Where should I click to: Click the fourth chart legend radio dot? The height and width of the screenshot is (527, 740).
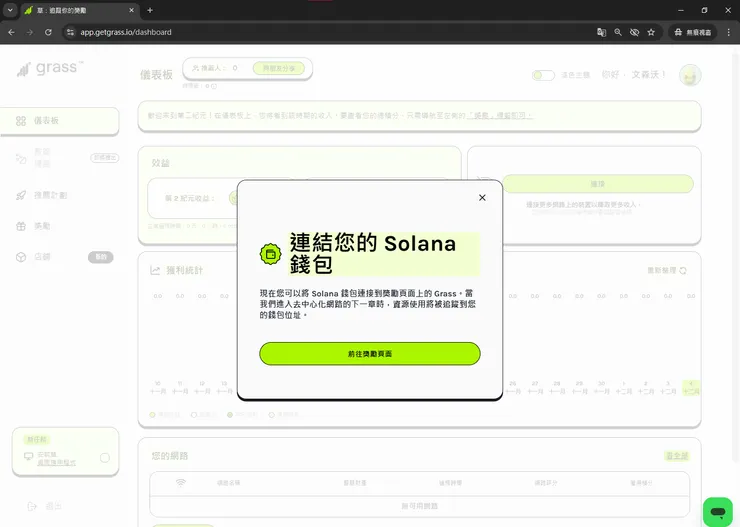[271, 415]
